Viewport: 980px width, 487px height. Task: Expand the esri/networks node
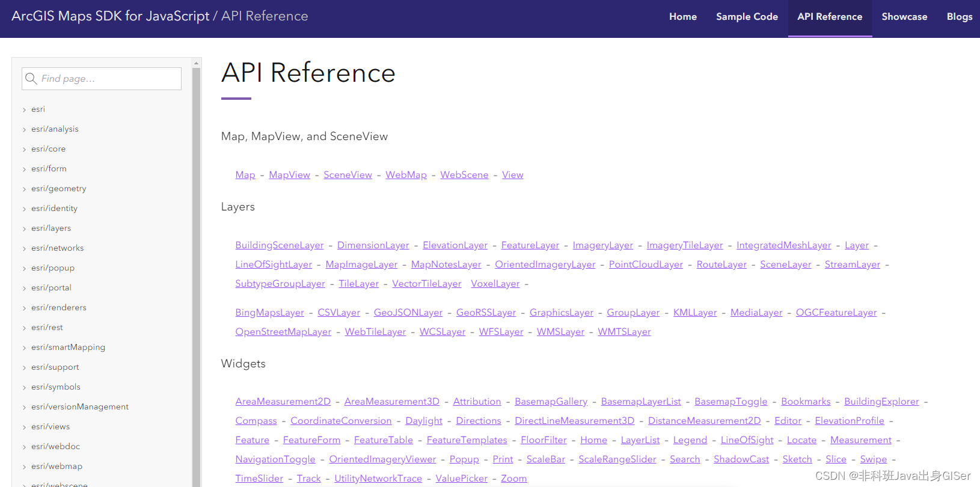(x=24, y=248)
